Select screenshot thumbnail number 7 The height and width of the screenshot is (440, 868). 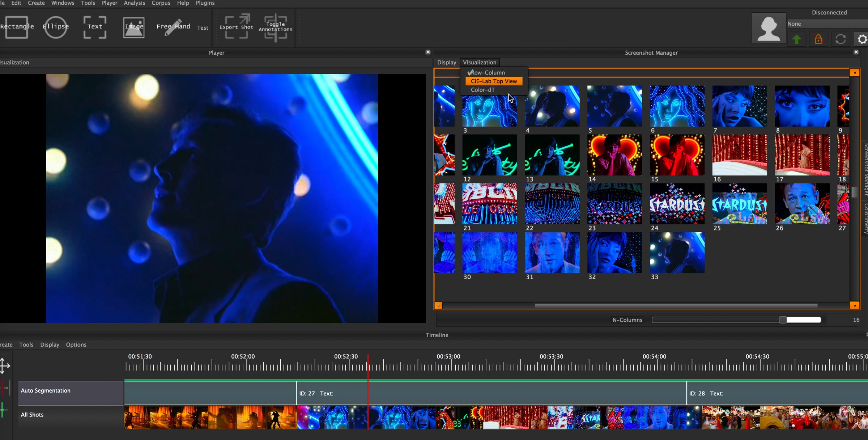tap(740, 106)
